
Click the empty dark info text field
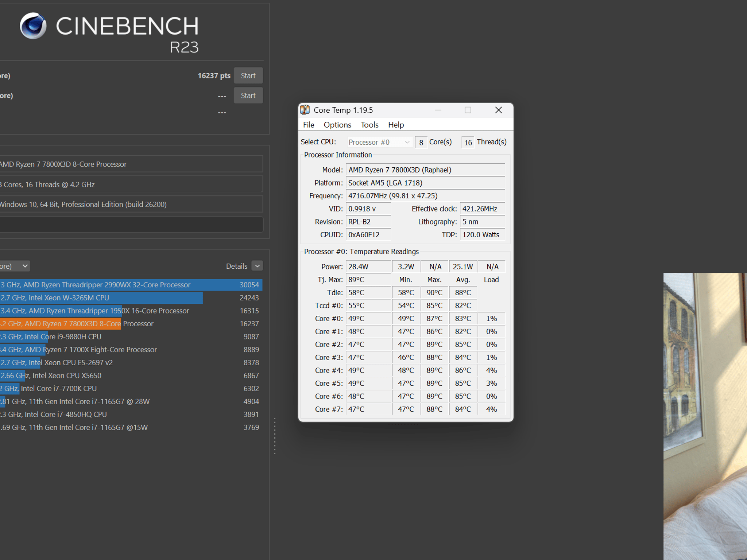131,225
